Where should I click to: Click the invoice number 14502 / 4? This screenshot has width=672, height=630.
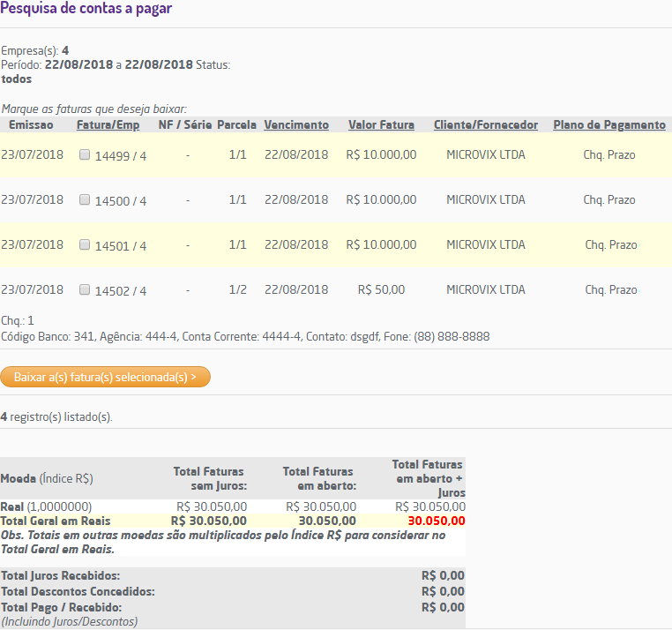[x=121, y=291]
